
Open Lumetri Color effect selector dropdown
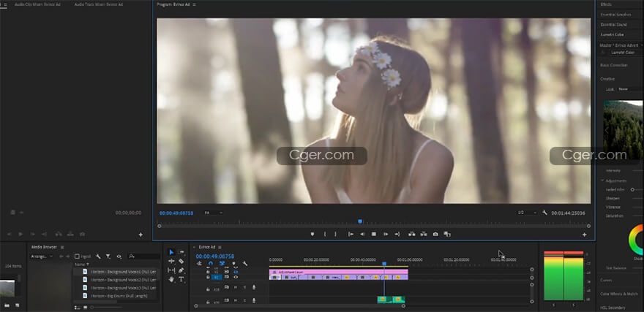click(x=626, y=52)
